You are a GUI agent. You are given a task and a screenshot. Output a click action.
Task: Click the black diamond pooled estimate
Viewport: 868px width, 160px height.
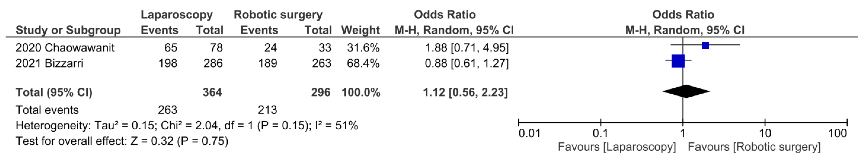coord(686,91)
